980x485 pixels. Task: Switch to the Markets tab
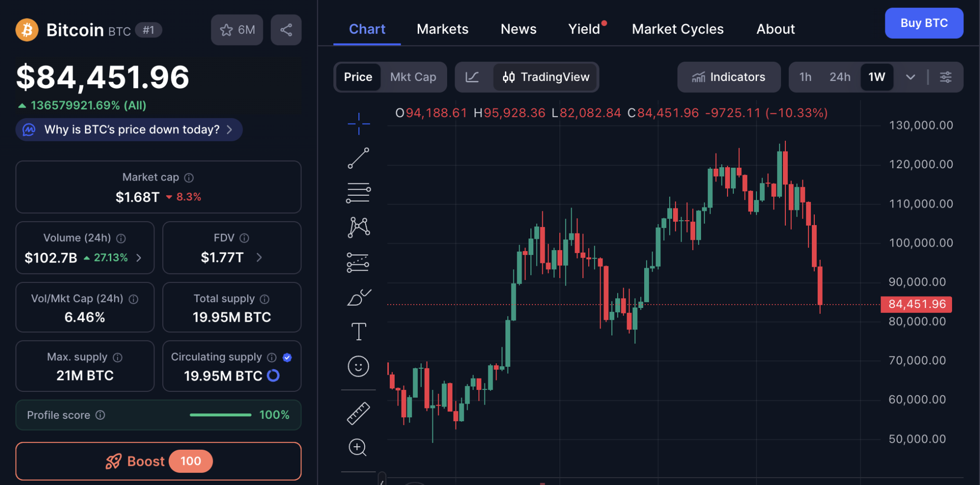point(442,29)
